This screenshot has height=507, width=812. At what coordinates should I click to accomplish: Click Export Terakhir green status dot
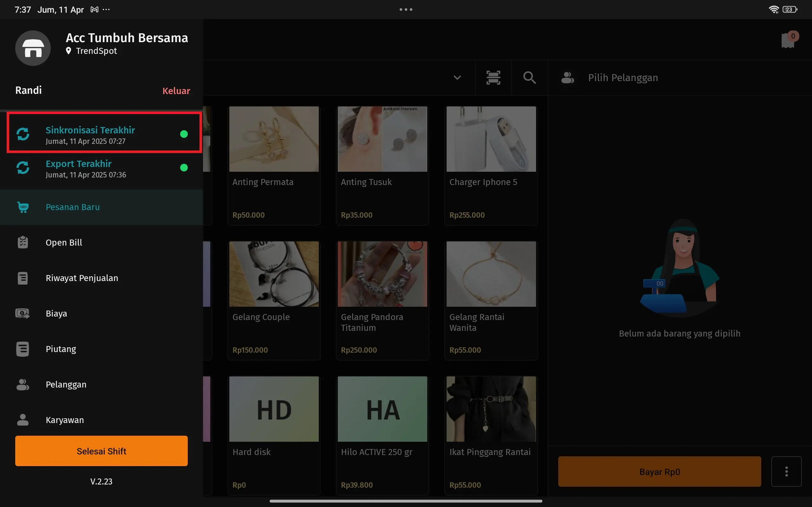(184, 168)
